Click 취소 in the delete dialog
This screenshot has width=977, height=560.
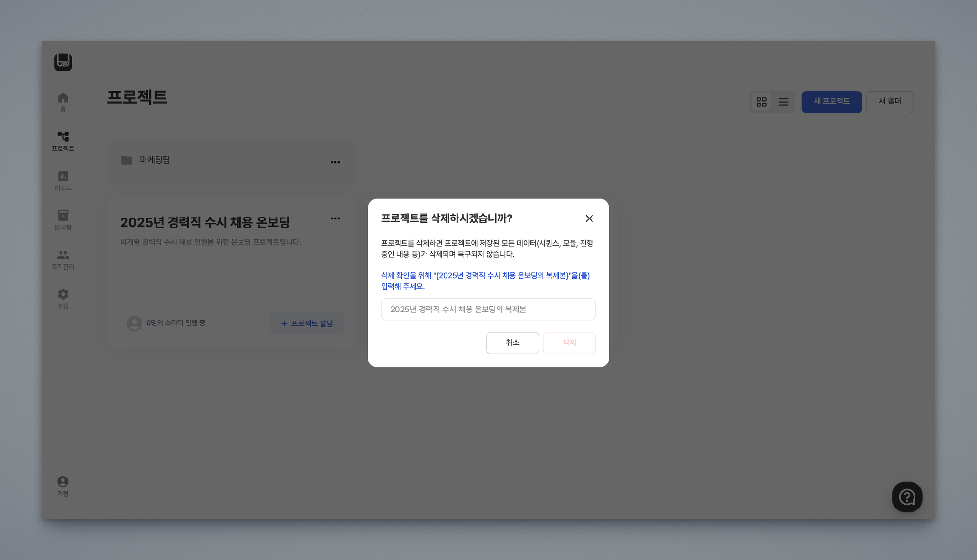pos(512,343)
